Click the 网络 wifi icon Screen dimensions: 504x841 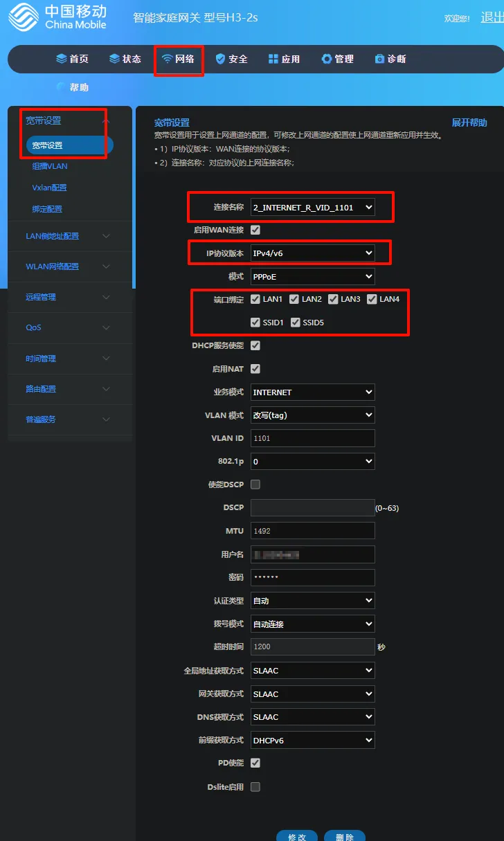coord(167,59)
